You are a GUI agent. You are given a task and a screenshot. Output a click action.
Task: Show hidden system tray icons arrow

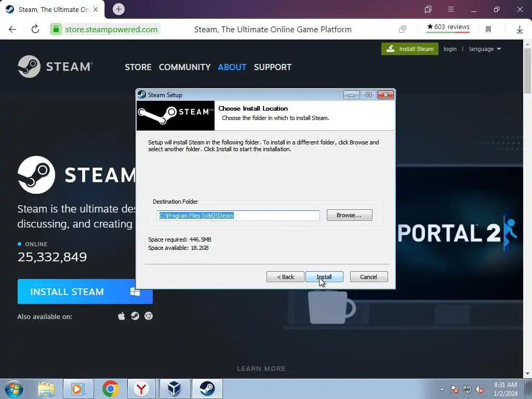[442, 389]
